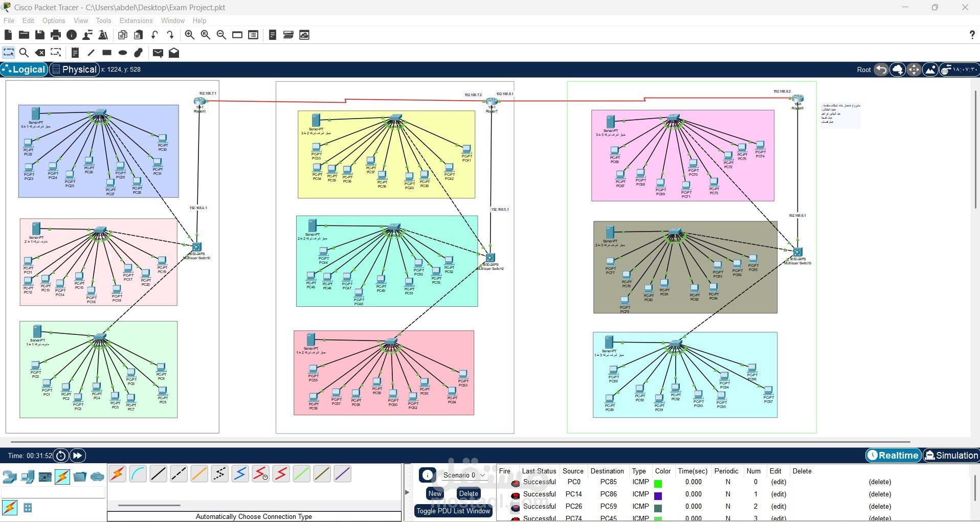Choose the Copper Straight-Through cable
The width and height of the screenshot is (980, 522).
(159, 474)
